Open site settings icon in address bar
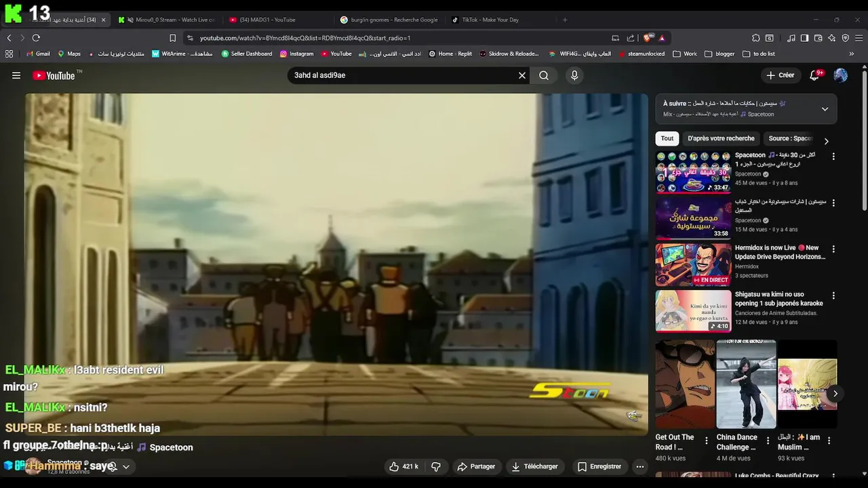 190,38
